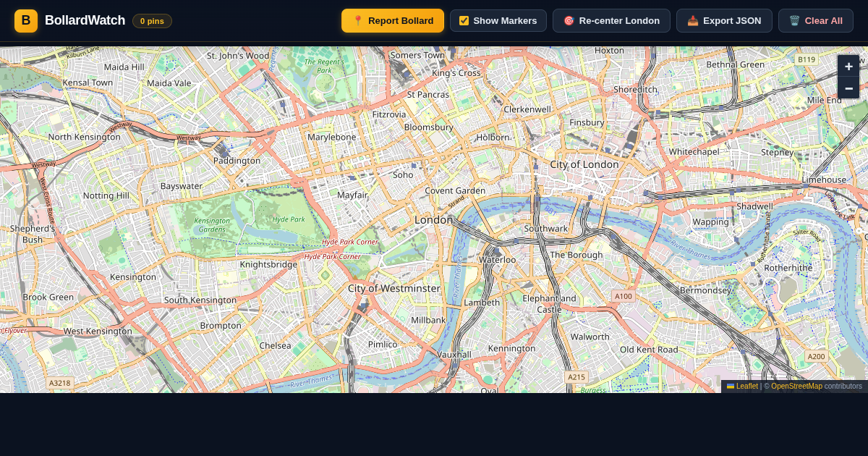
Task: Click the BollardWatch title text
Action: 85,21
